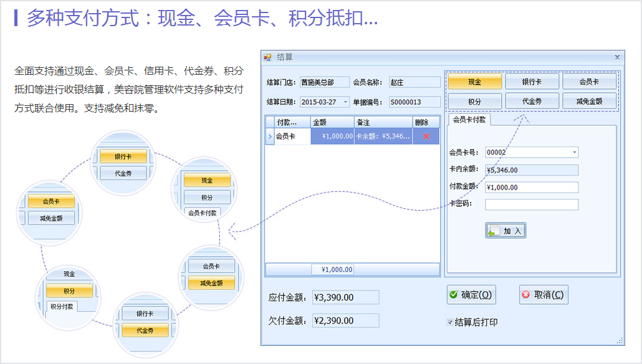Click the row indicator arrow beside 会员卡
This screenshot has height=364, width=642.
270,136
